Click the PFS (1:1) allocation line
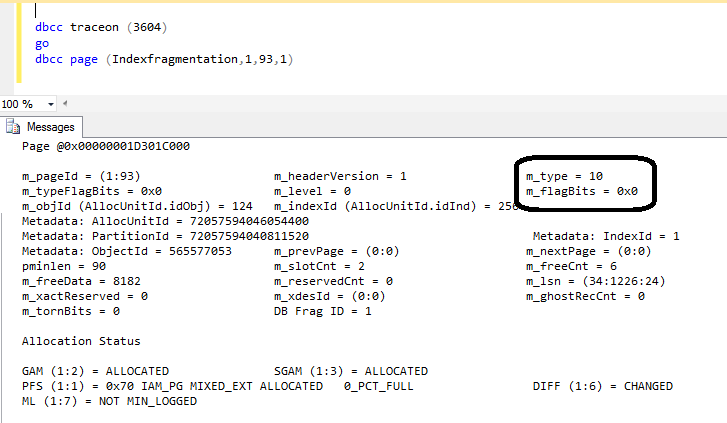The image size is (727, 423). point(217,386)
